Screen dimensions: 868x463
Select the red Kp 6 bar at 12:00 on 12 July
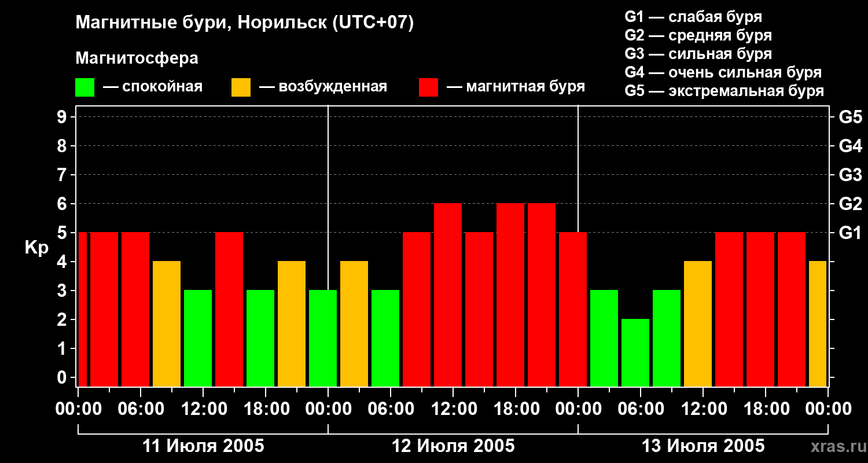[x=448, y=295]
